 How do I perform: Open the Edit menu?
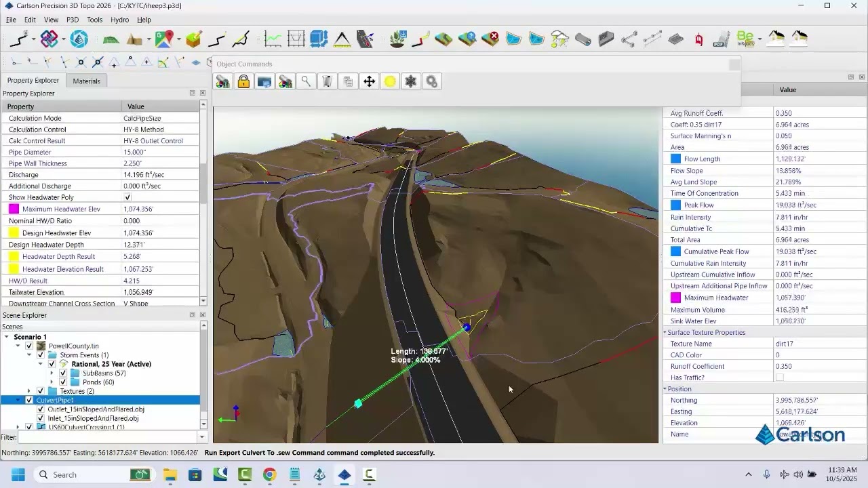(x=30, y=20)
